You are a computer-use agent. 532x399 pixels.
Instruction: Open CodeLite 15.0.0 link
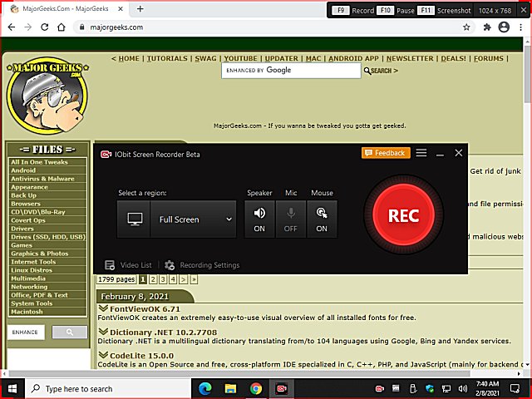click(142, 356)
